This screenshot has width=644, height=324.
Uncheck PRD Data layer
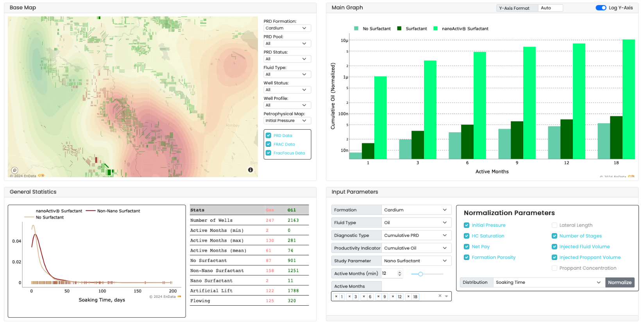coord(268,135)
